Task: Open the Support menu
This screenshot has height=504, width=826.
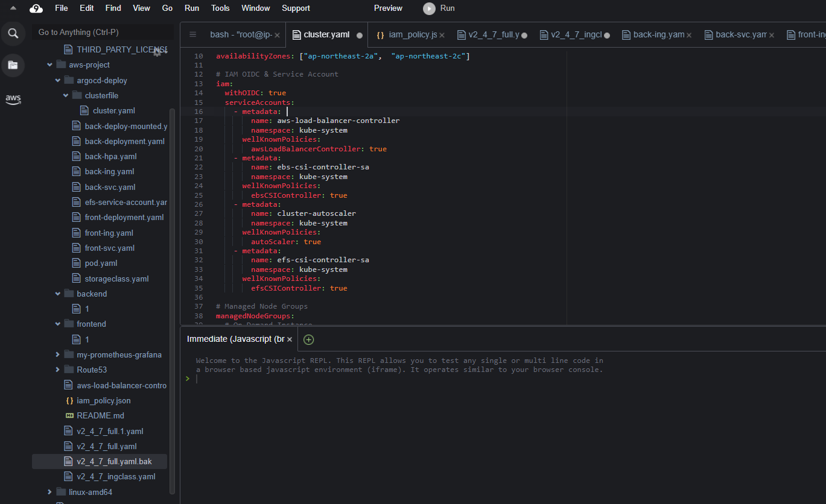Action: 296,8
